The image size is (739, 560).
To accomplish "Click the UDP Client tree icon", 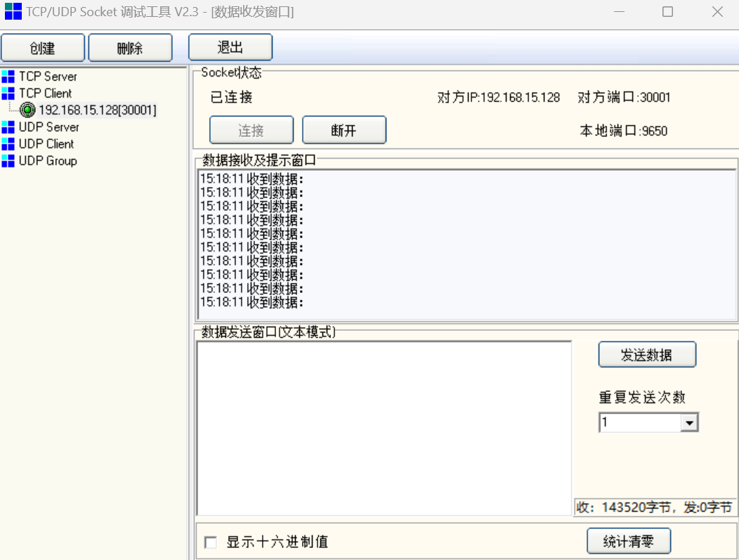I will click(x=8, y=144).
